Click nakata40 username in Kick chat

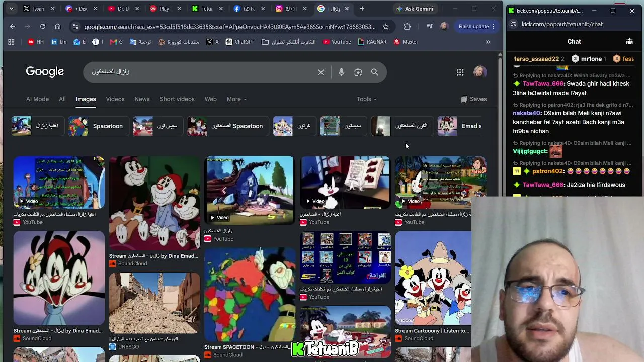[x=527, y=113]
